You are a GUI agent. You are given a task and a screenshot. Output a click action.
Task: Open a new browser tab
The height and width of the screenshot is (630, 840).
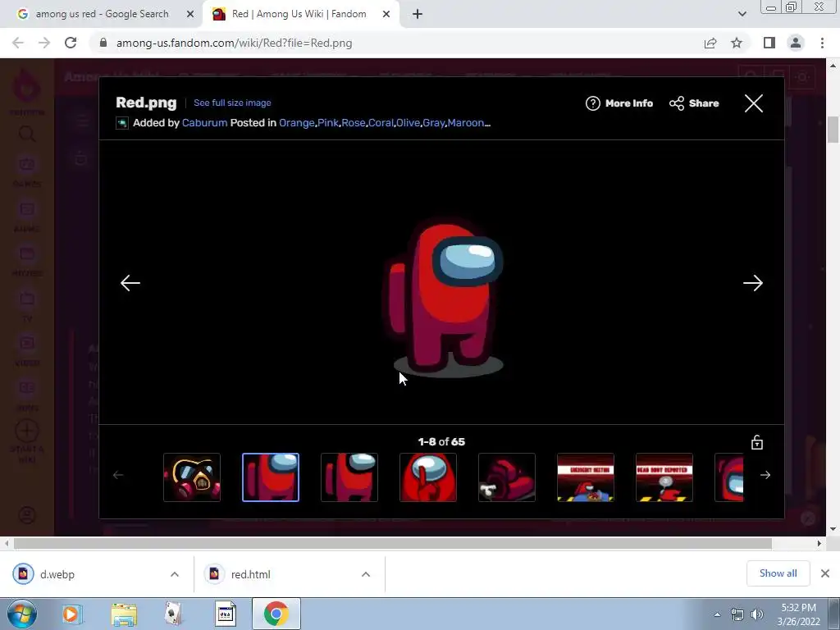[x=418, y=15]
